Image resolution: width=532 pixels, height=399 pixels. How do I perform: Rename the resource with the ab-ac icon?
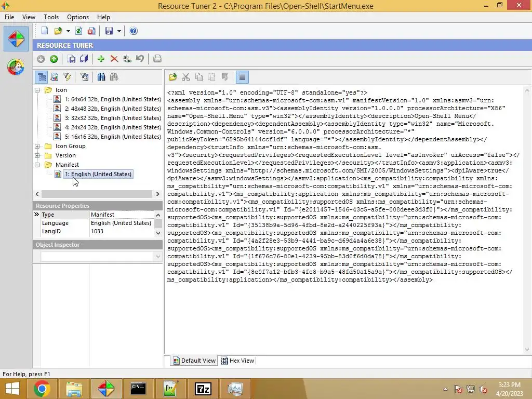point(127,59)
